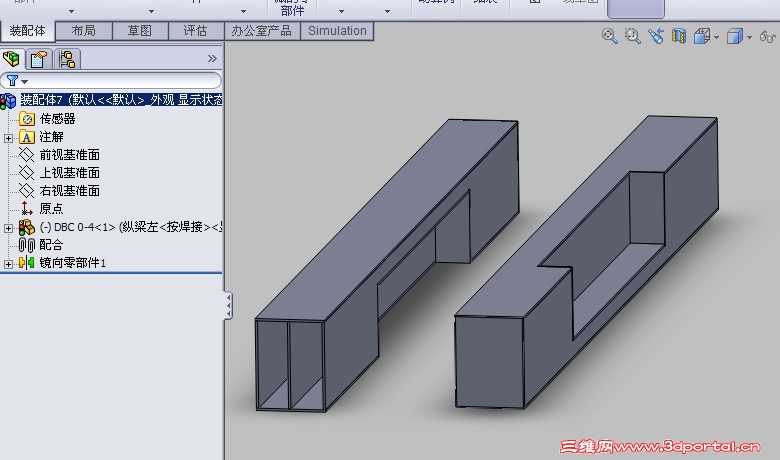Open the View Orientation dropdown arrow

(716, 37)
